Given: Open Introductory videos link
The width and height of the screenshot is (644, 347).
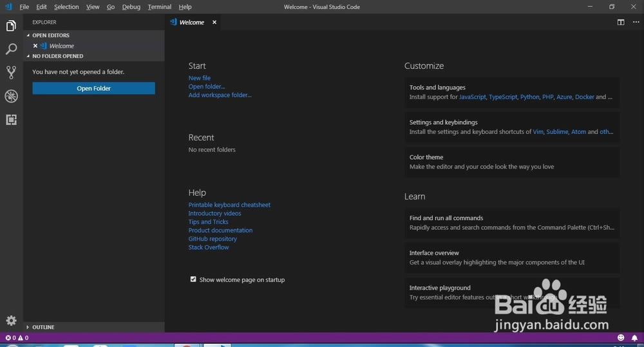Looking at the screenshot, I should (214, 214).
